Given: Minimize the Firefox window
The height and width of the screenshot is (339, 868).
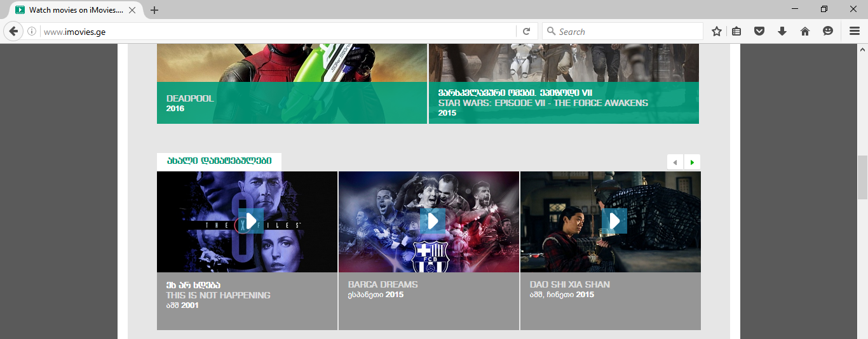Looking at the screenshot, I should tap(795, 9).
